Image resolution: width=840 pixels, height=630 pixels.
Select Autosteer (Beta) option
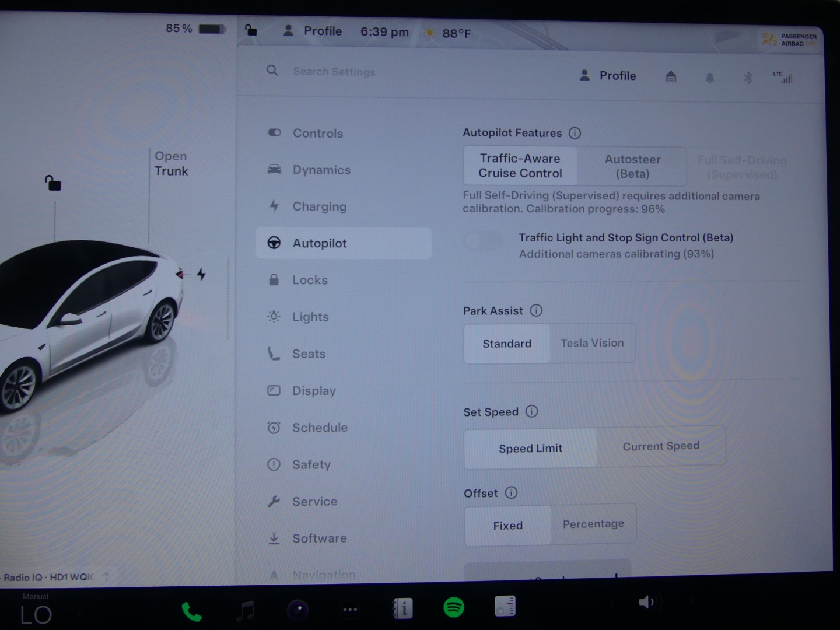[632, 166]
